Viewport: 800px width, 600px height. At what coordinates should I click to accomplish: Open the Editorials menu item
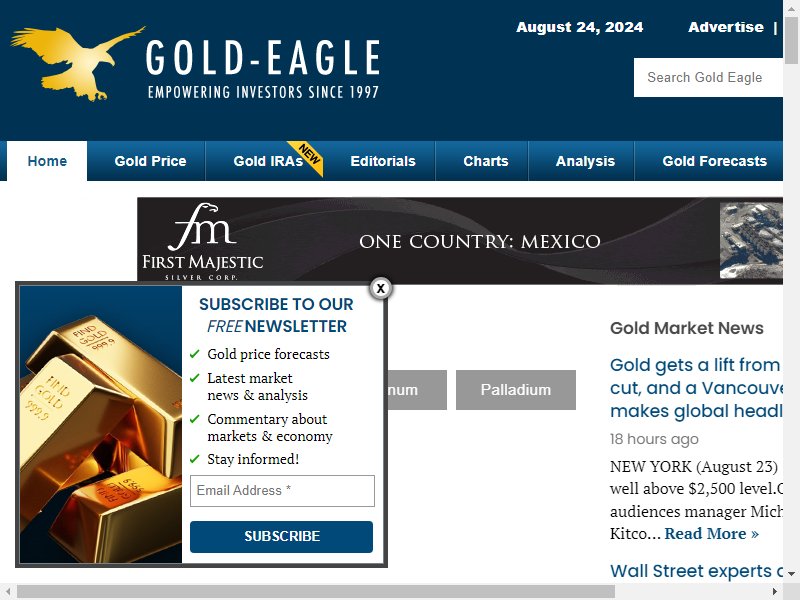pyautogui.click(x=383, y=161)
